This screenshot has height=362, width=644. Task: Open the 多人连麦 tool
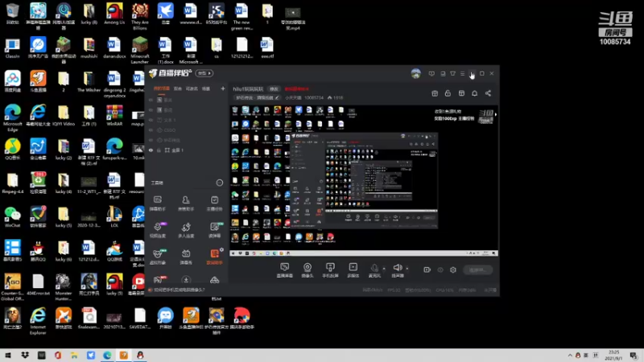[186, 229]
